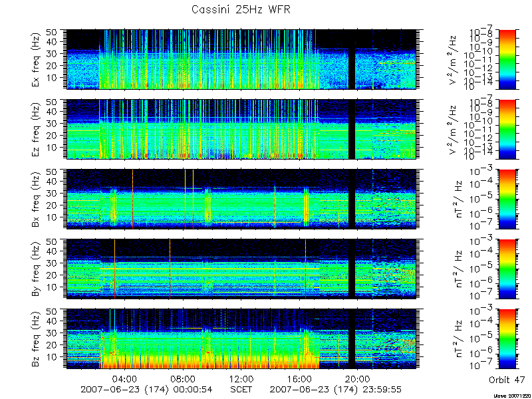Select the Bz spectrogram panel

click(x=241, y=339)
